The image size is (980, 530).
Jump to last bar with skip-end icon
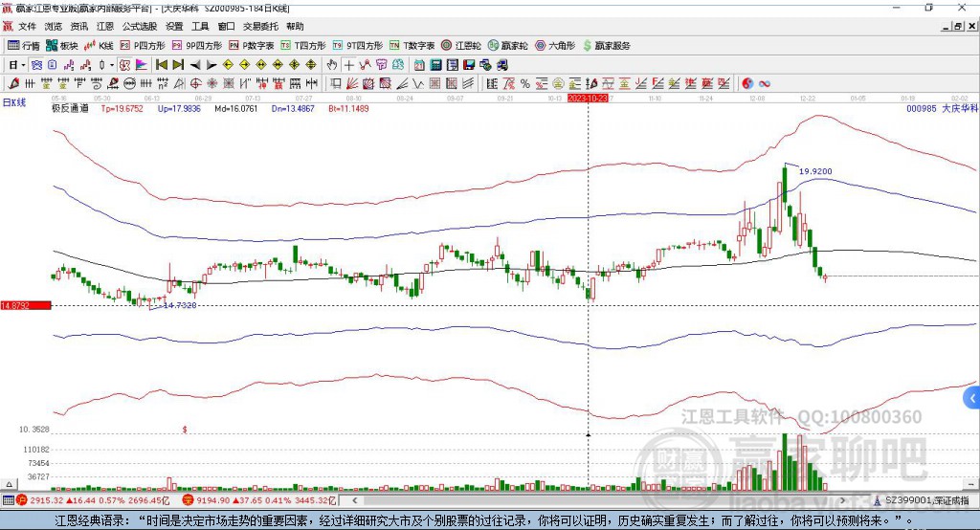178,65
